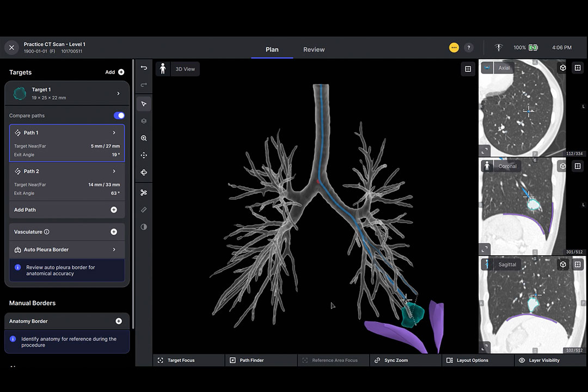The height and width of the screenshot is (392, 588).
Task: Open the ellipsis options menu
Action: (x=454, y=47)
